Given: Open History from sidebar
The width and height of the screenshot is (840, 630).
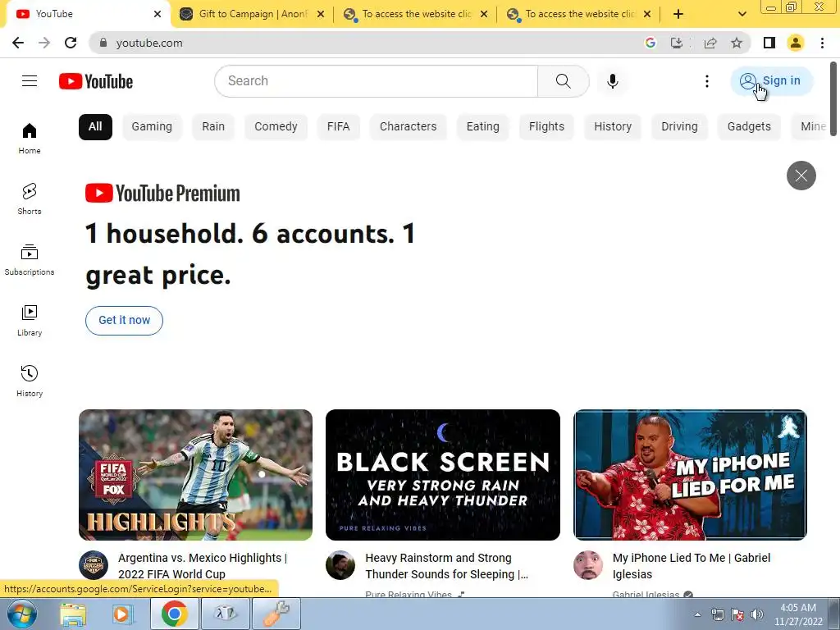Looking at the screenshot, I should click(30, 381).
